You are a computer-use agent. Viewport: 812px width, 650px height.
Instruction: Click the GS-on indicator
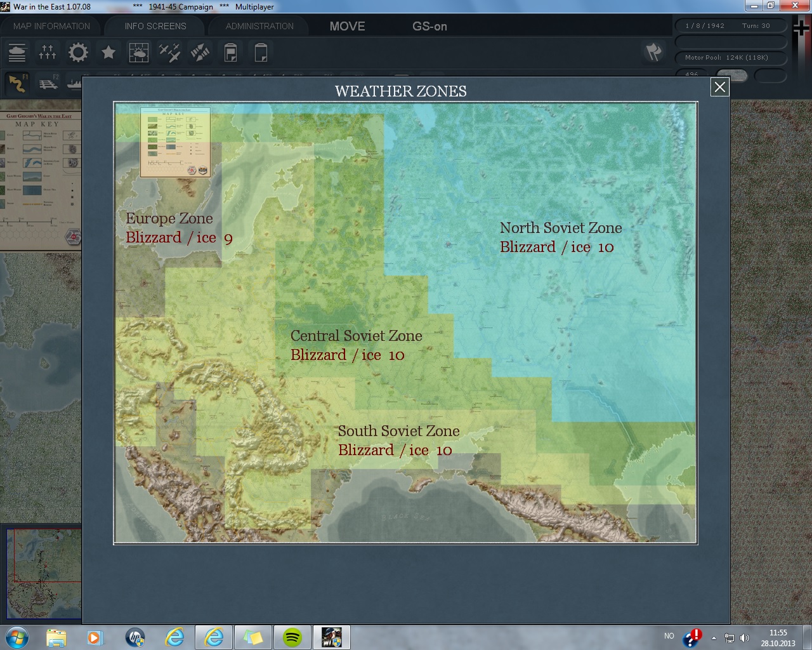(430, 27)
